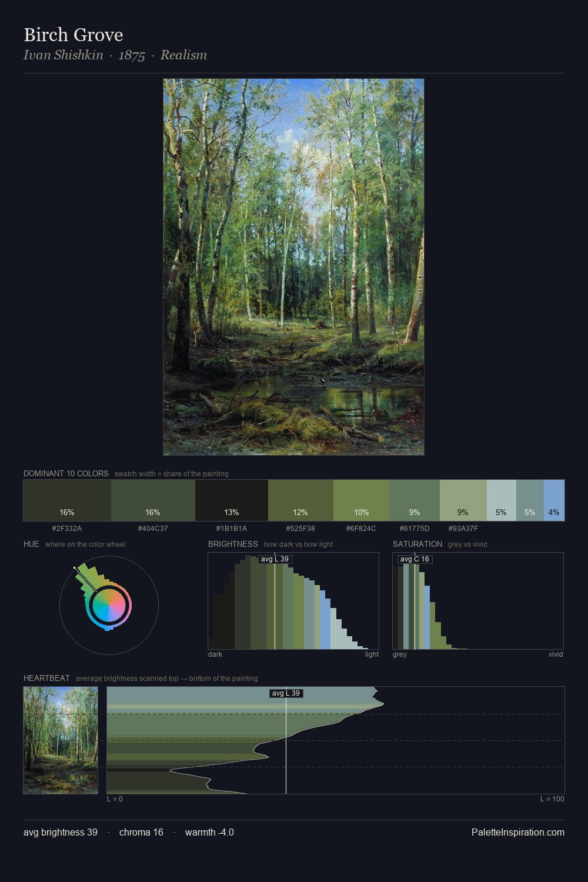Image resolution: width=588 pixels, height=882 pixels.
Task: Click hex code #93A37F text
Action: point(463,529)
